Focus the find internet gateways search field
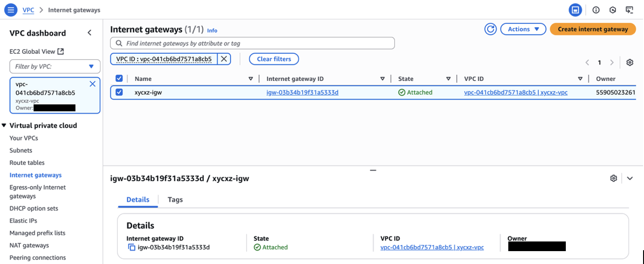The height and width of the screenshot is (264, 644). (253, 43)
